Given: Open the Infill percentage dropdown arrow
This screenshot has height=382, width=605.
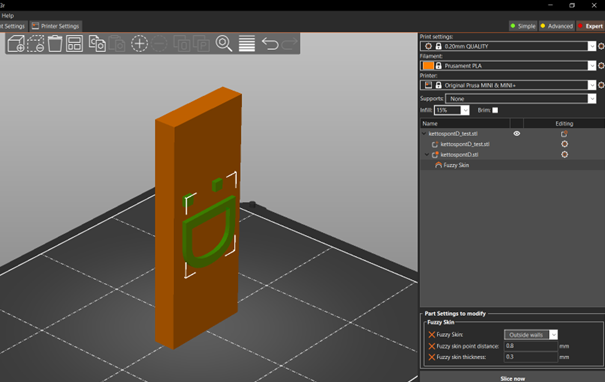Looking at the screenshot, I should coord(465,110).
